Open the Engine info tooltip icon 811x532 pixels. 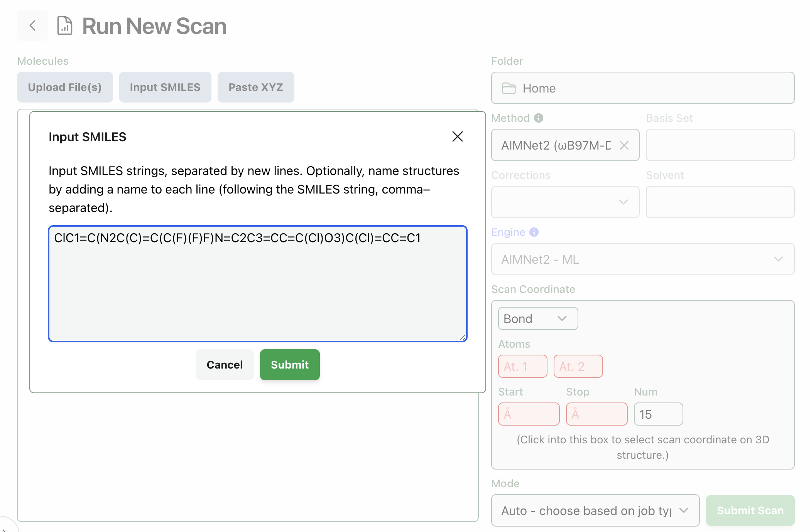pos(534,232)
